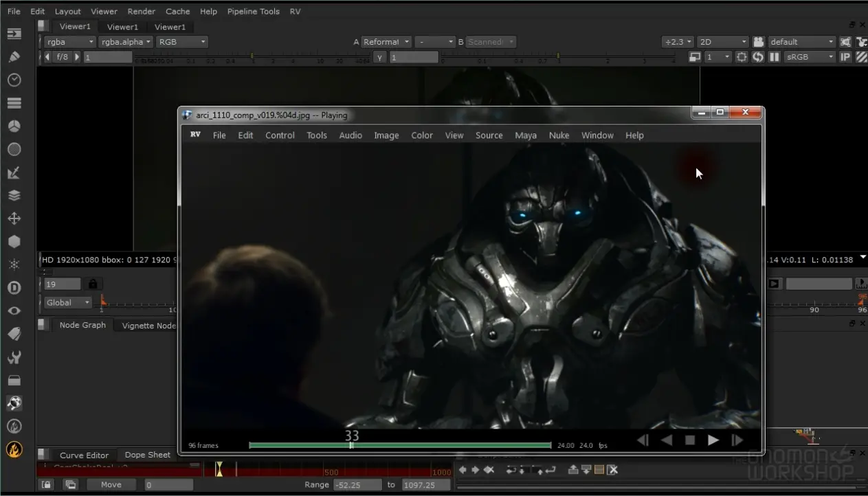Open the Render menu in Nuke
The height and width of the screenshot is (496, 868).
tap(141, 11)
